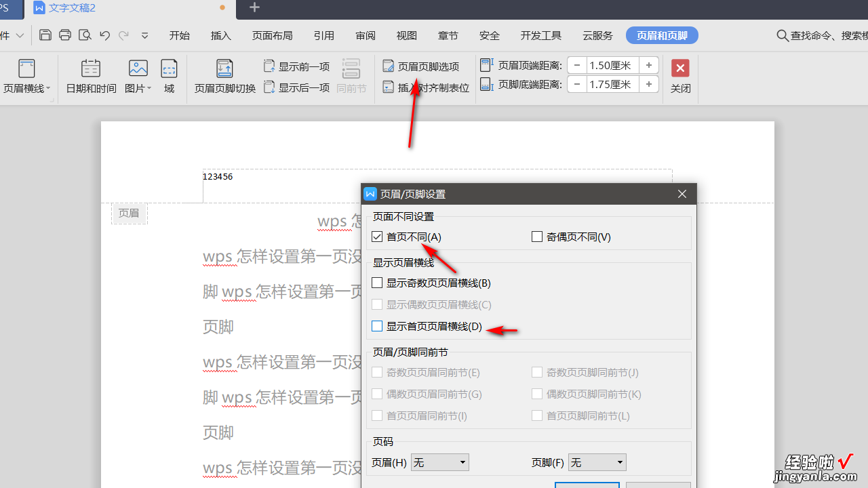Screen dimensions: 868x488
Task: Open the 审阅 ribbon tab
Action: pos(366,35)
